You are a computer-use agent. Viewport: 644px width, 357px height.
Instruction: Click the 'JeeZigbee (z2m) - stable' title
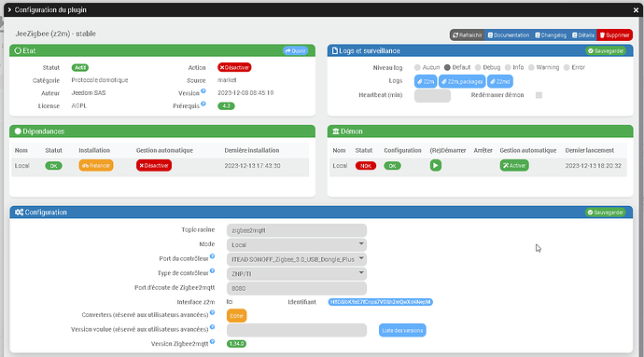[x=55, y=34]
